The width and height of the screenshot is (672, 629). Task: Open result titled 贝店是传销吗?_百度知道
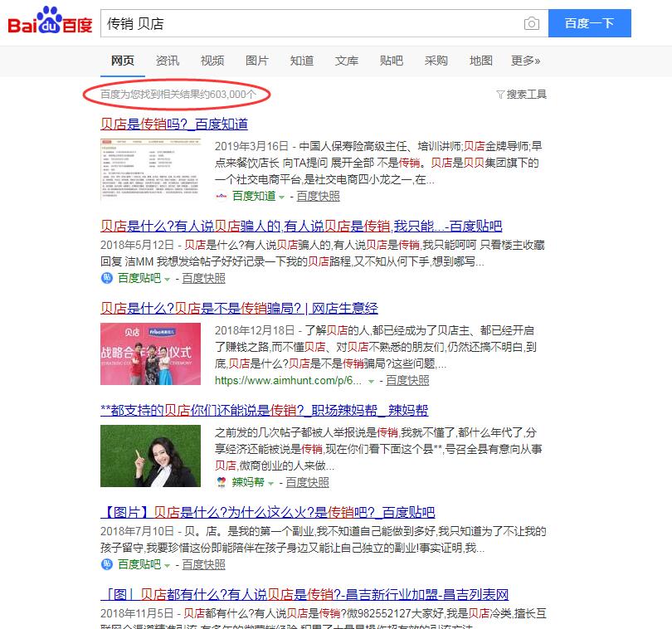[174, 124]
